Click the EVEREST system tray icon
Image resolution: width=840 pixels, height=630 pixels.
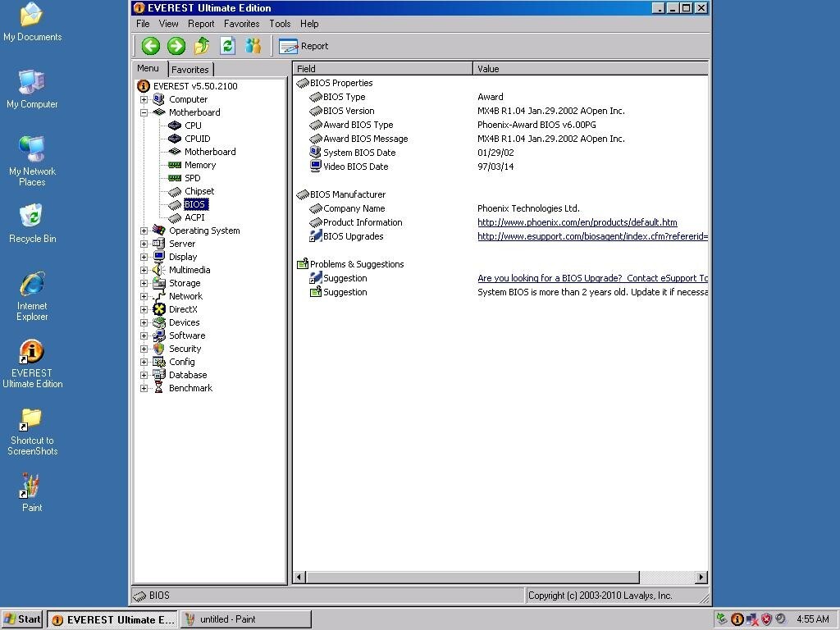pyautogui.click(x=737, y=619)
